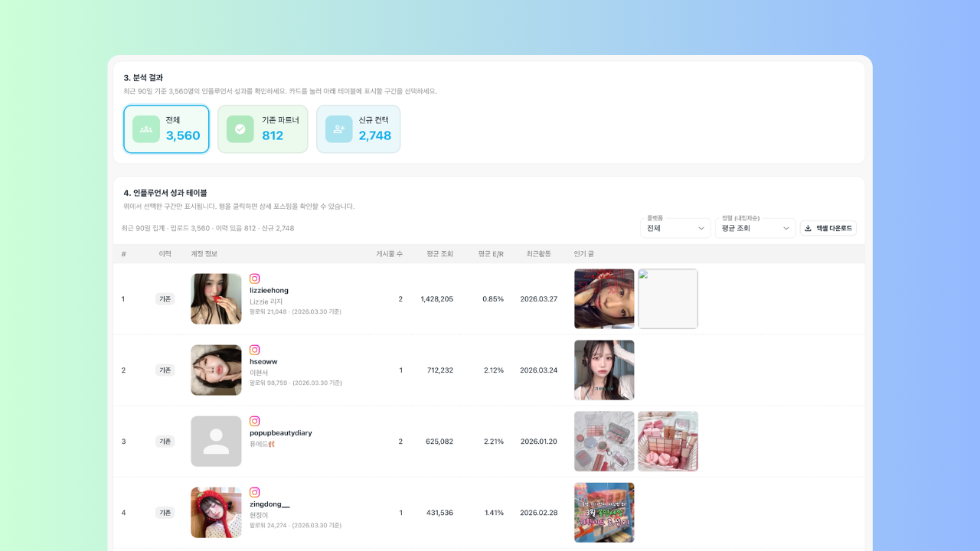Open popupbeautydiary's first makeup palette post

[x=604, y=442]
